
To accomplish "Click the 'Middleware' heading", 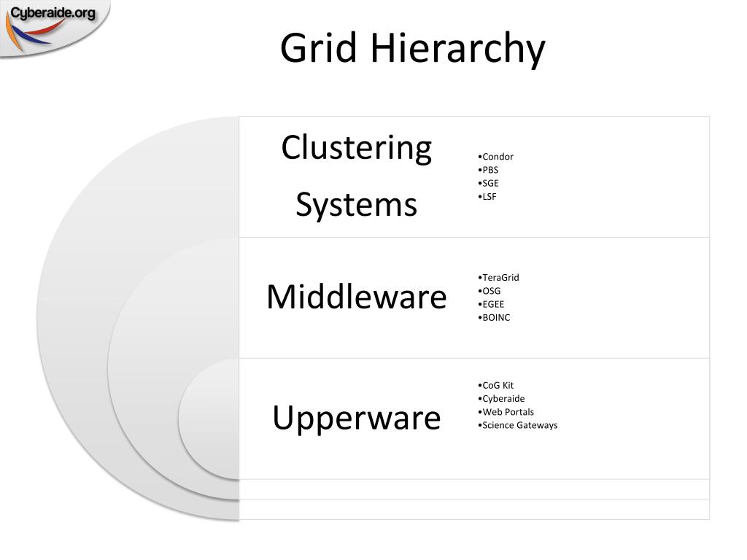I will [357, 297].
